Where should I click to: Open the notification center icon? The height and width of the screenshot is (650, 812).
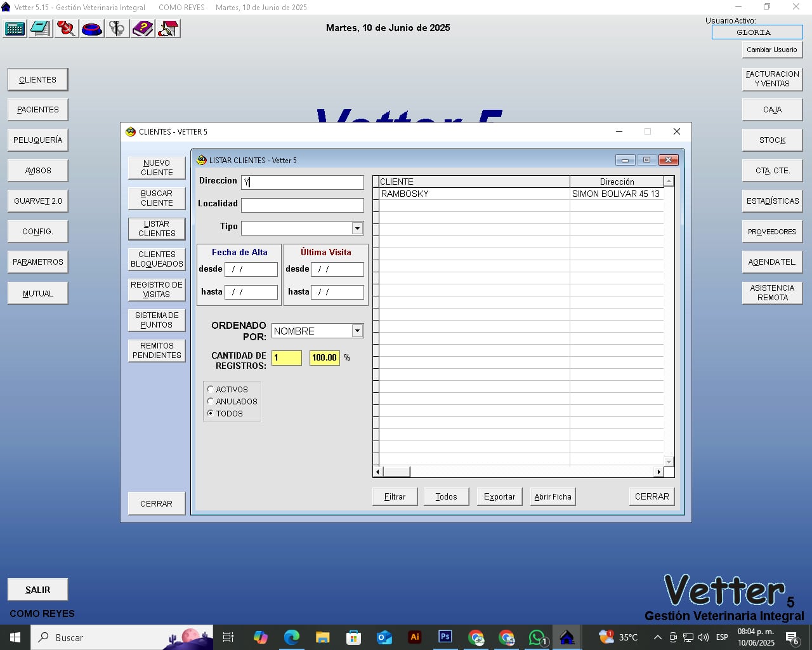coord(792,637)
